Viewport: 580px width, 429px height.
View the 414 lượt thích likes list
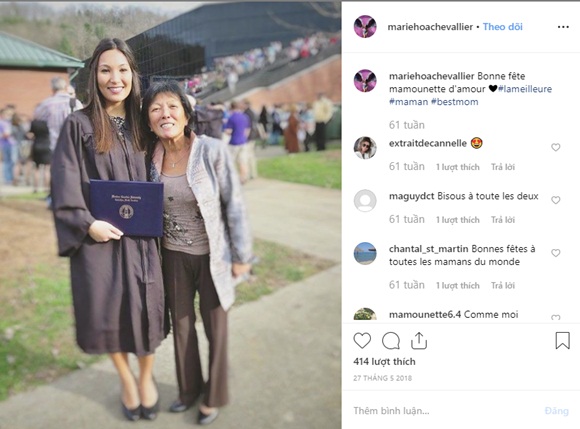coord(384,361)
